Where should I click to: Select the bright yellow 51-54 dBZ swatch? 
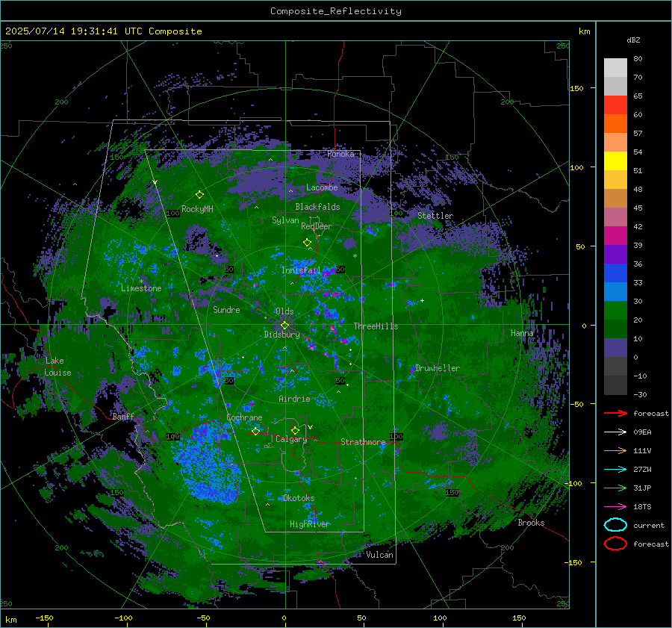tap(615, 161)
